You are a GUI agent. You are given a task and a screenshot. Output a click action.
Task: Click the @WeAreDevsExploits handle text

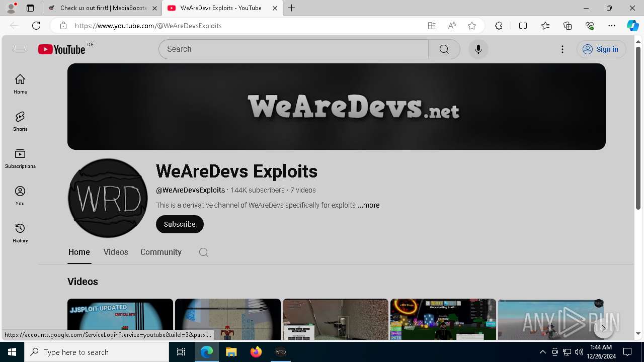190,190
